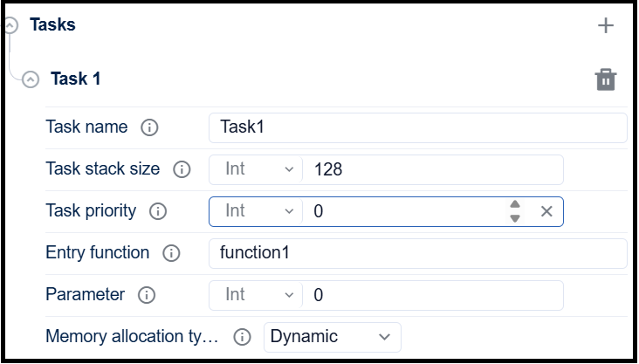Viewport: 639px width, 364px height.
Task: Open the Task stack size Int type dropdown
Action: point(257,169)
